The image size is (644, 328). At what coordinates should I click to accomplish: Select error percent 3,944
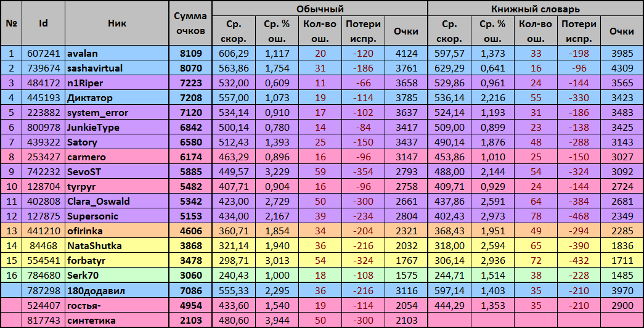(277, 321)
